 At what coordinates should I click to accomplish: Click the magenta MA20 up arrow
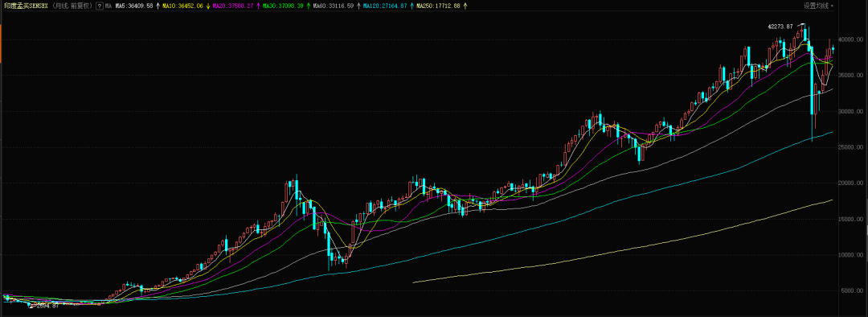[259, 6]
